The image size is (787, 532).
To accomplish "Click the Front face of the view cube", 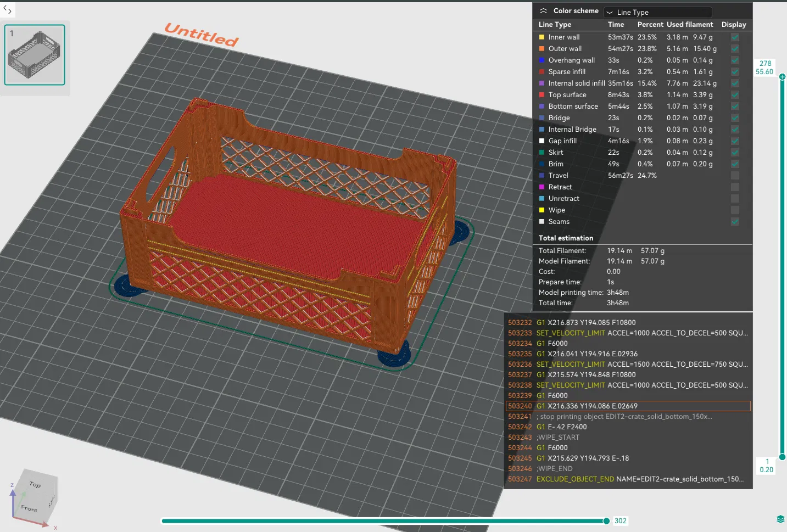I will pos(29,508).
